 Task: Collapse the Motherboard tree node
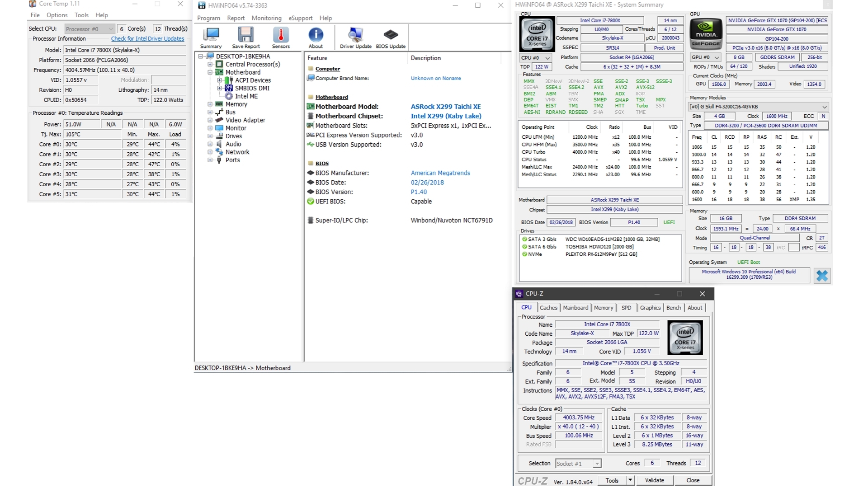(210, 72)
